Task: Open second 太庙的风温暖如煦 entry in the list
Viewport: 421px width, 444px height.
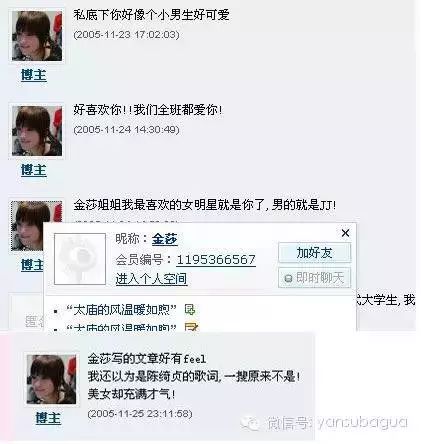Action: tap(121, 328)
